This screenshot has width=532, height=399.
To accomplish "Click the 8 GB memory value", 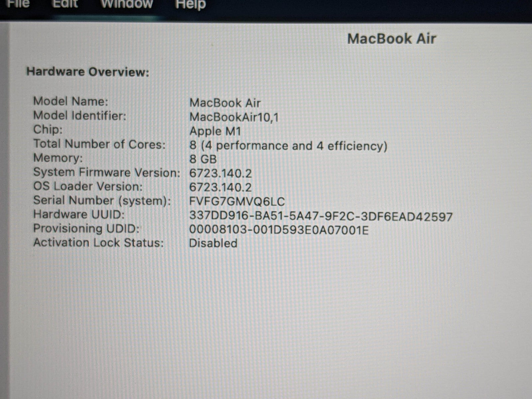I will pos(203,159).
